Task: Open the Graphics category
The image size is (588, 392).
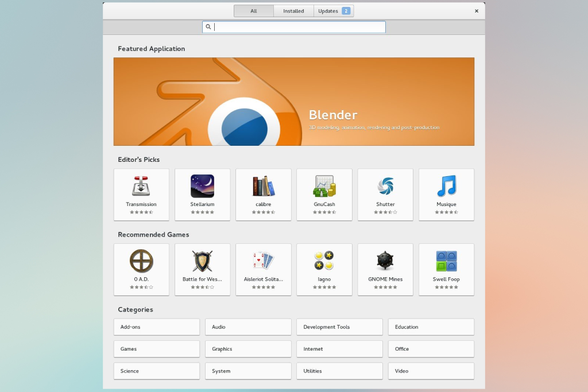Action: pyautogui.click(x=248, y=349)
